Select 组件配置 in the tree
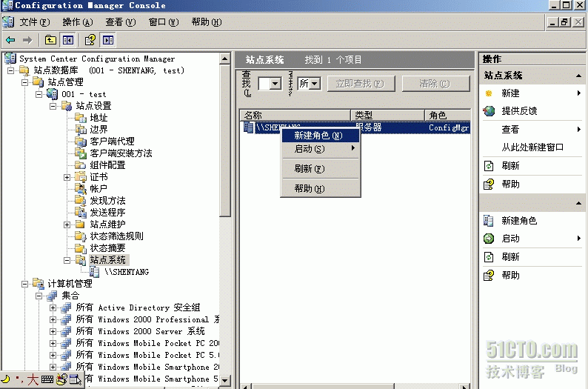 (107, 165)
